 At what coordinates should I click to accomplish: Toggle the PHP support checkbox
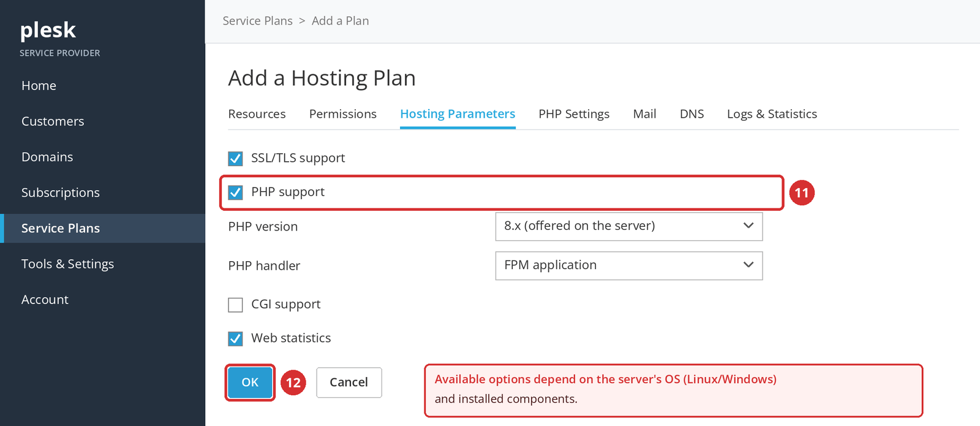coord(235,192)
